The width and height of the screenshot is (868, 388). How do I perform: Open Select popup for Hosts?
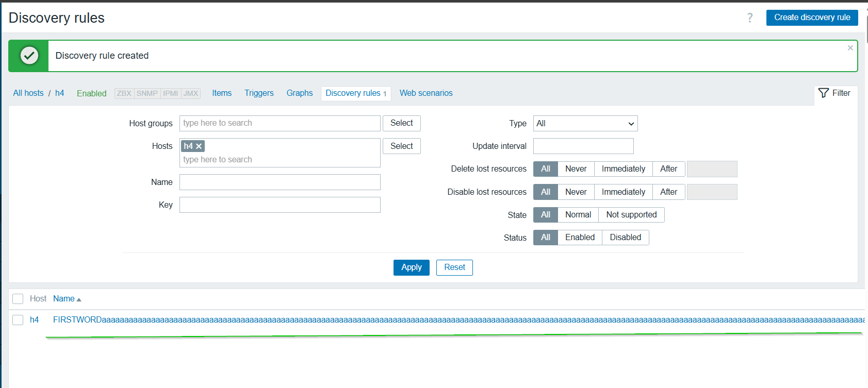point(401,146)
